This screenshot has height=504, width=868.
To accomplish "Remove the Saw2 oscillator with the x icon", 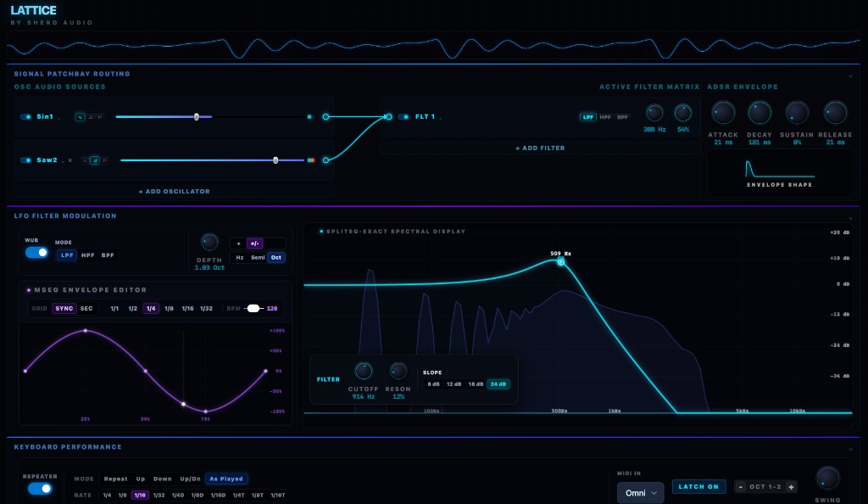I will click(70, 160).
